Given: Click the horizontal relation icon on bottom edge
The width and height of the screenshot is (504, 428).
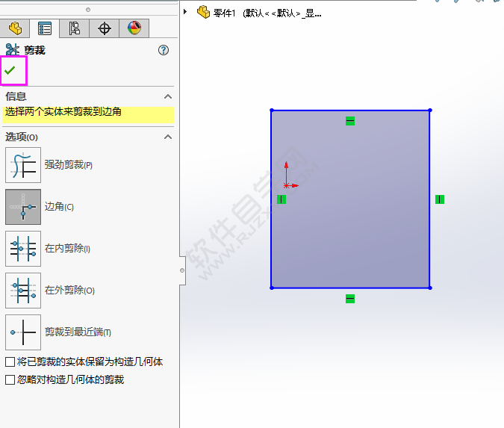Looking at the screenshot, I should coord(350,299).
